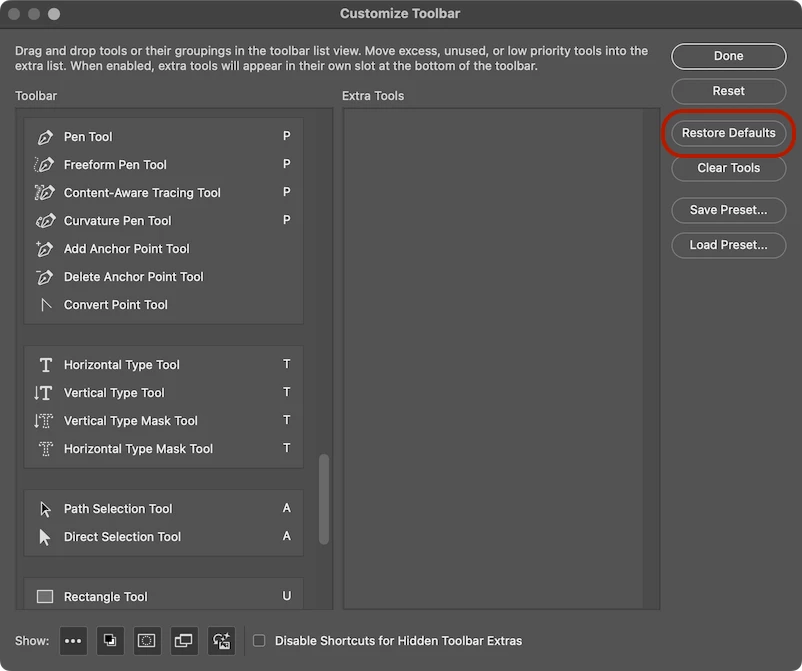802x671 pixels.
Task: Click the Reset button
Action: tap(728, 91)
